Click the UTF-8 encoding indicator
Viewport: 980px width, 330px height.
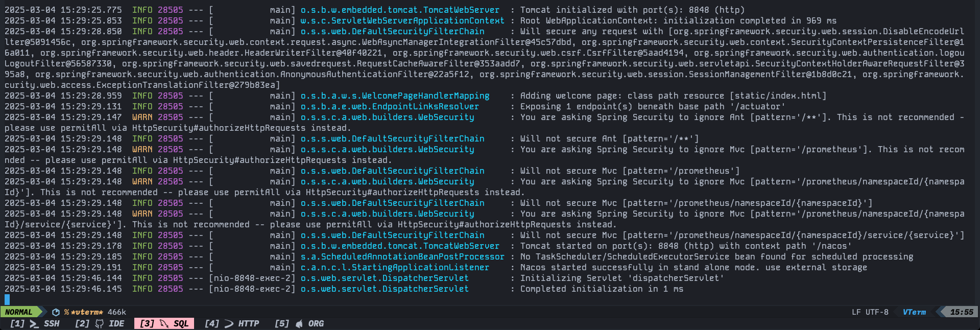[877, 312]
